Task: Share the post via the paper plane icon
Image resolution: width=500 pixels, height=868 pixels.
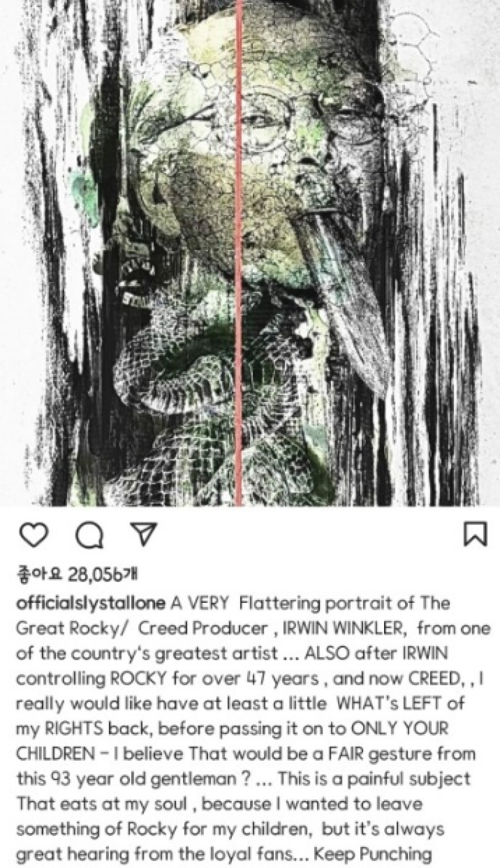Action: 143,534
